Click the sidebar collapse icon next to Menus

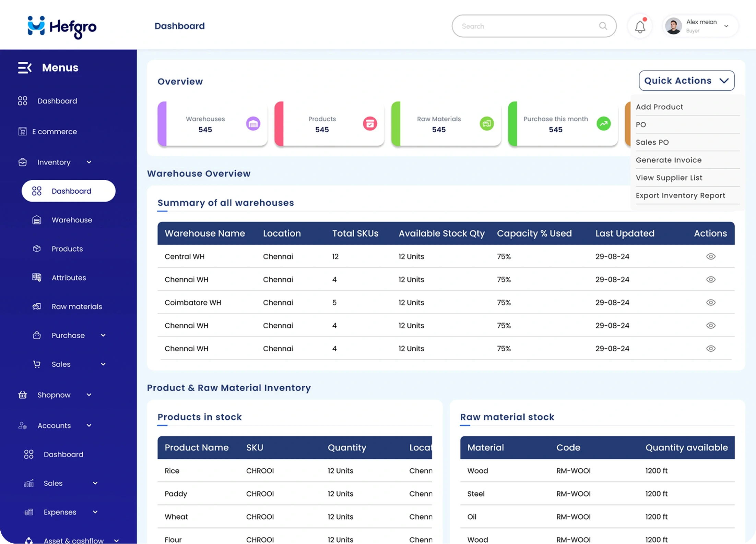click(24, 68)
